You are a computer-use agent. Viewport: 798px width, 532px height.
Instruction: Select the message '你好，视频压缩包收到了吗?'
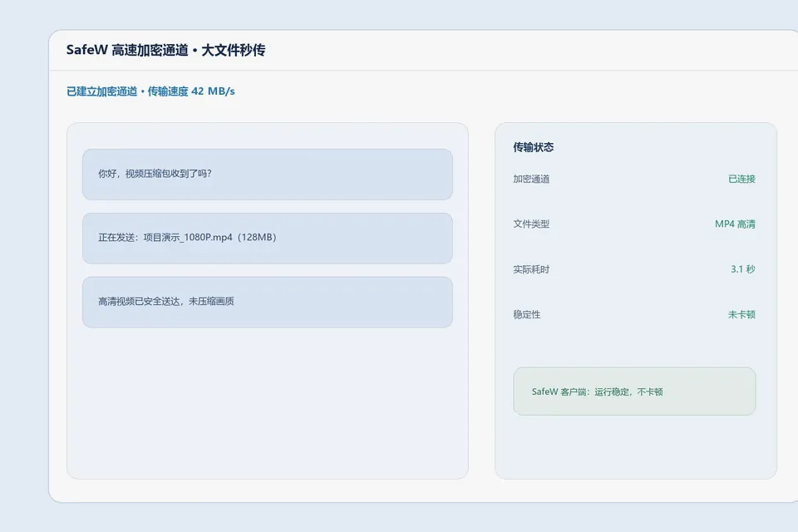tap(267, 174)
